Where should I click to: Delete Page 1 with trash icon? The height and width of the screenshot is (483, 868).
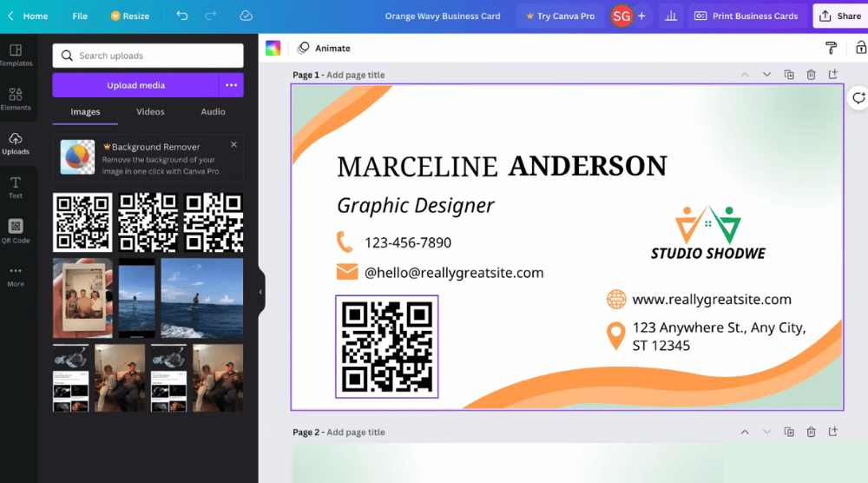click(811, 75)
